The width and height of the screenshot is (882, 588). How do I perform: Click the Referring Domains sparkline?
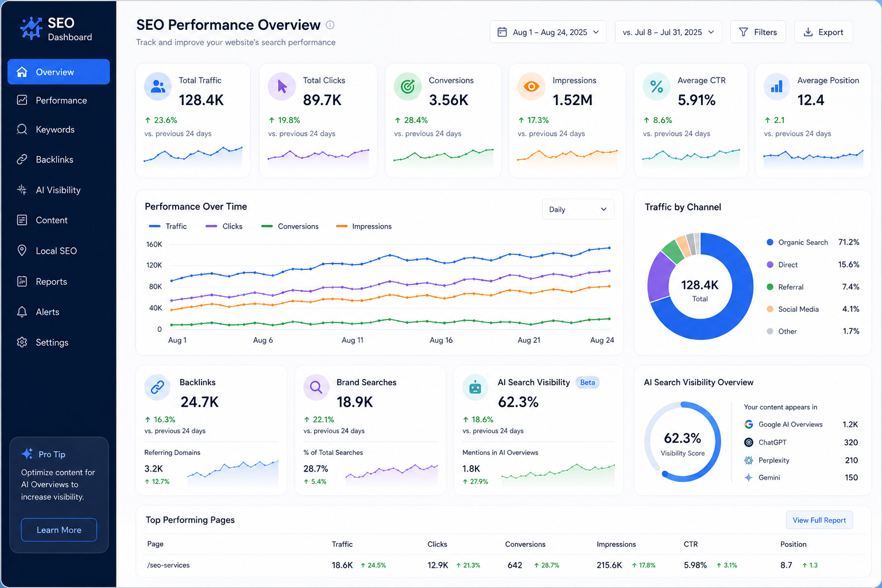click(233, 472)
